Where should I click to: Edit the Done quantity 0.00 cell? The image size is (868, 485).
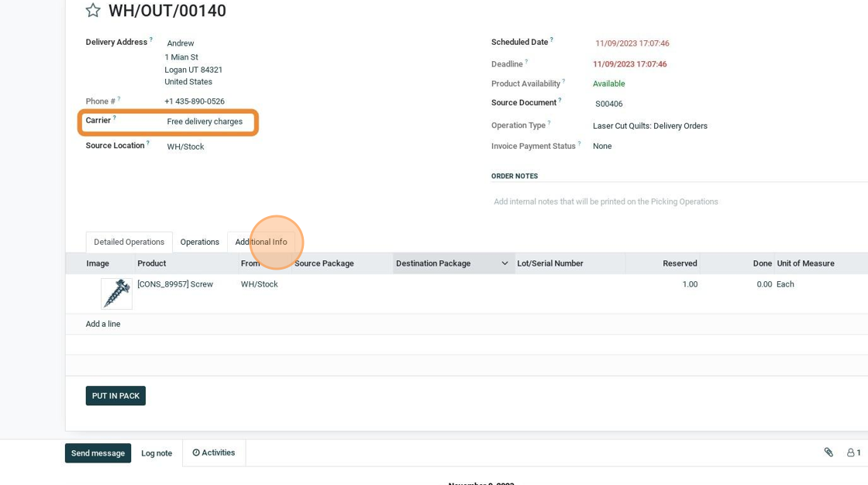click(764, 284)
